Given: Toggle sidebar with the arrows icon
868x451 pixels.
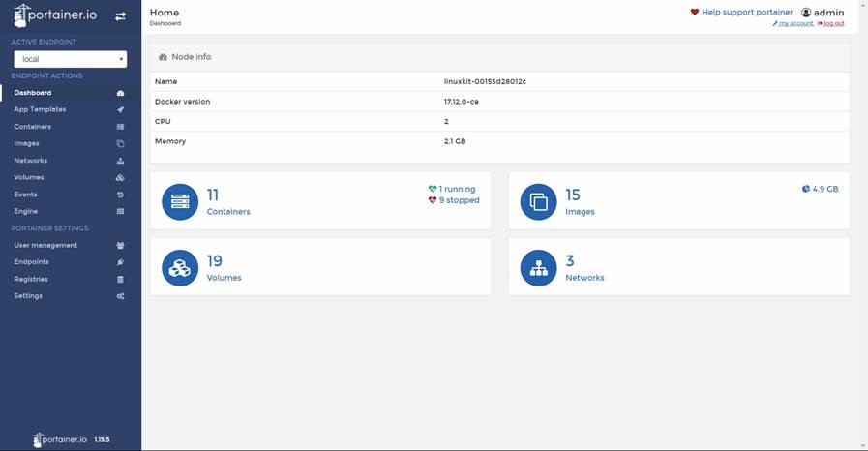Looking at the screenshot, I should click(120, 16).
